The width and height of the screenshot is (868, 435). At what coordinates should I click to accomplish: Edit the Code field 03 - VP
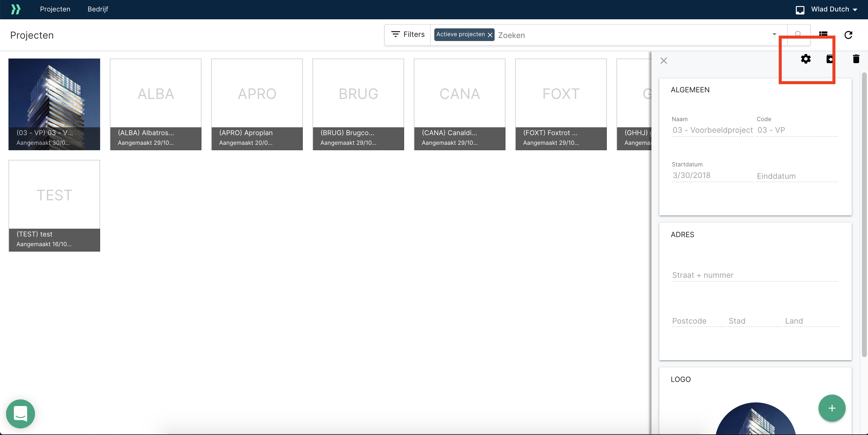(797, 130)
